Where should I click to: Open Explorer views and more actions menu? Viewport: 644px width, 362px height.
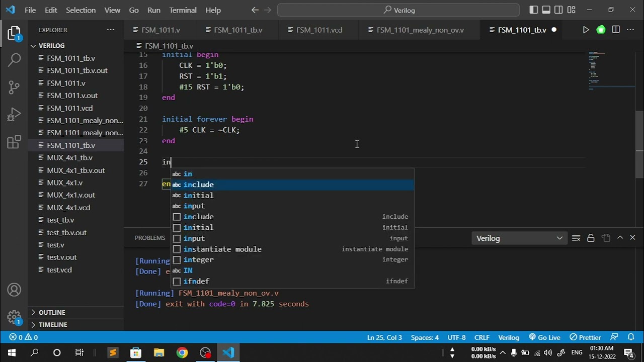click(111, 30)
